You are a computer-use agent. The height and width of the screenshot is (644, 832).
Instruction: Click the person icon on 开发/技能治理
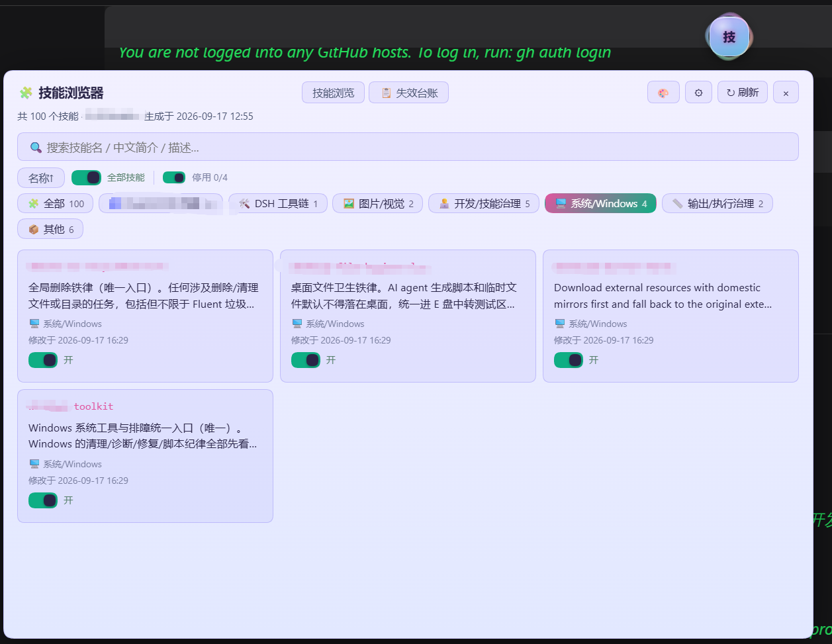pos(444,204)
